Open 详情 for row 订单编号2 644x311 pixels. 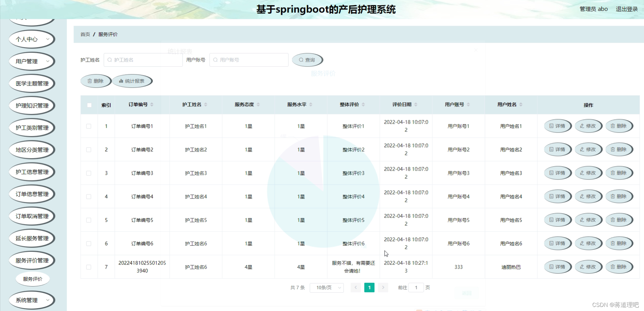557,149
